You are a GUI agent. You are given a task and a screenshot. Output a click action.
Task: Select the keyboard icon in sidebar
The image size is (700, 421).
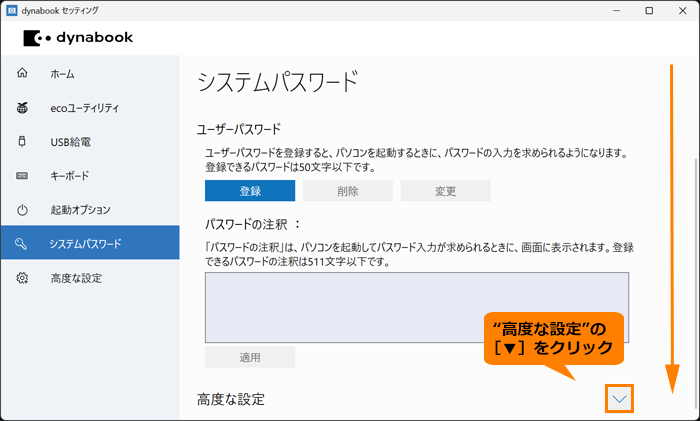pyautogui.click(x=22, y=176)
